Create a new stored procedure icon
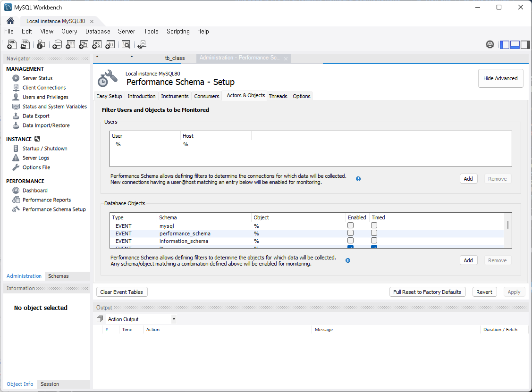 [97, 44]
